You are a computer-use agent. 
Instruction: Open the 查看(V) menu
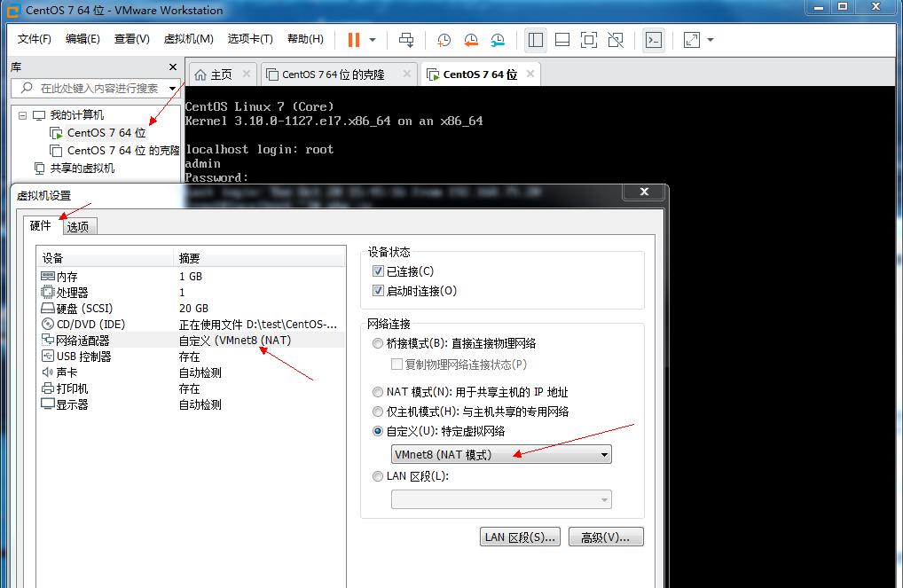[131, 39]
